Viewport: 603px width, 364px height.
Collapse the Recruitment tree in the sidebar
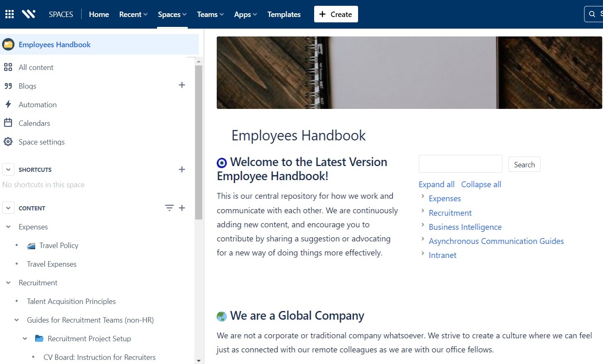tap(8, 282)
